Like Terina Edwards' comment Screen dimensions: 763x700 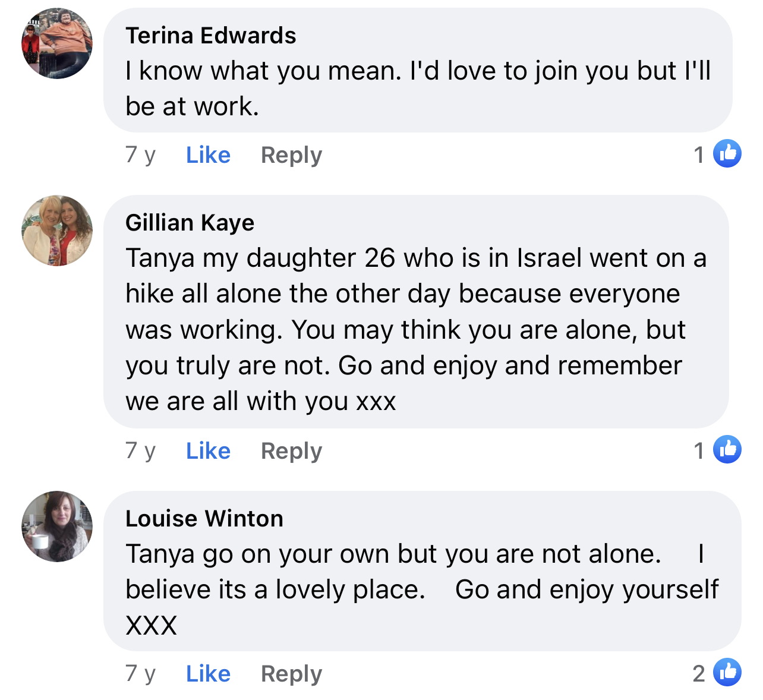point(208,155)
